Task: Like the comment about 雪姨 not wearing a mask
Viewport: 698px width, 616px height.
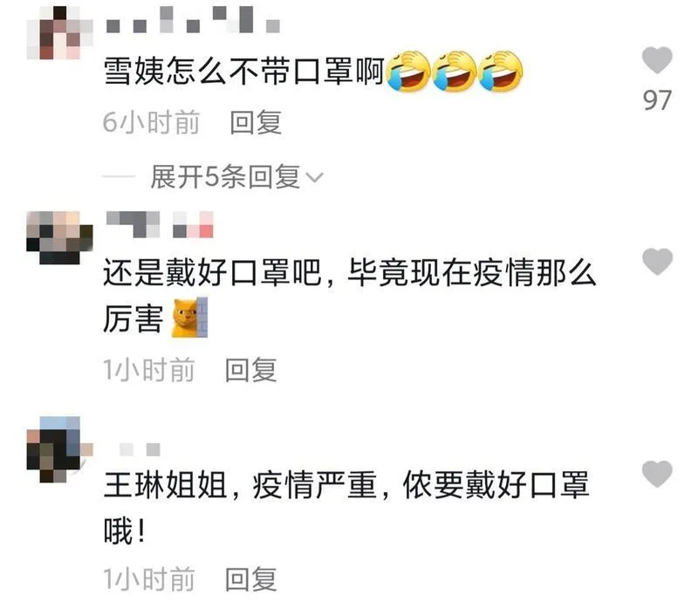Action: (x=657, y=60)
